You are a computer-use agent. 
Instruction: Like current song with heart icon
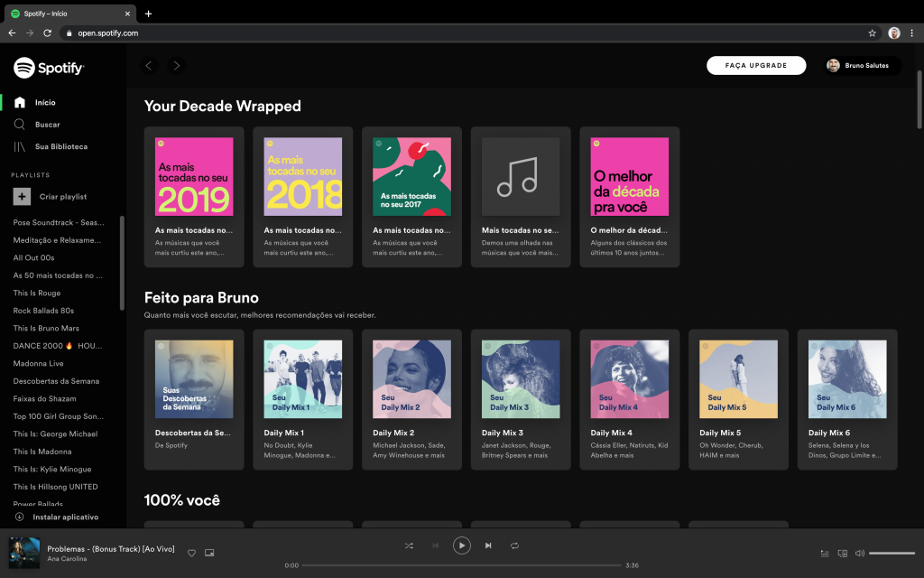tap(191, 553)
